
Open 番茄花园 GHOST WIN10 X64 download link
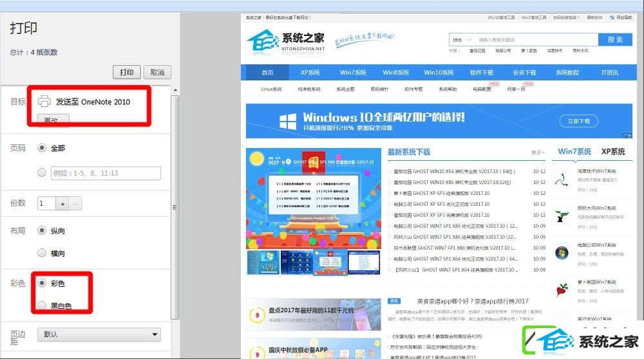point(454,171)
